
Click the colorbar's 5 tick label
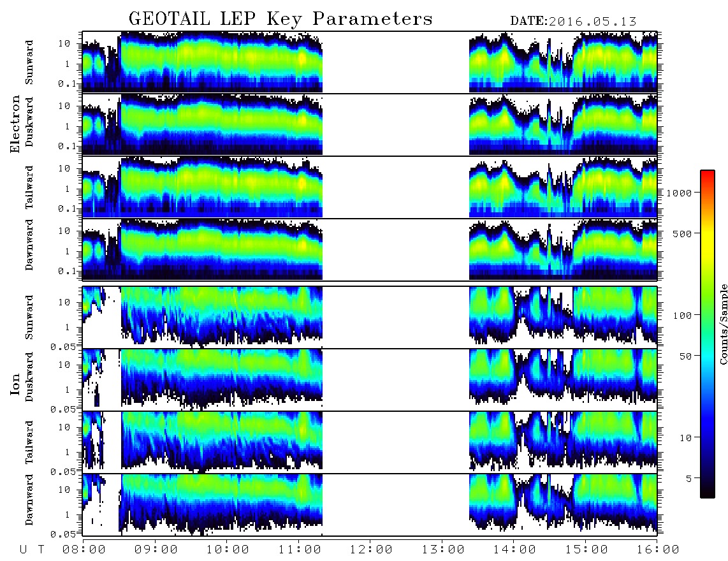(689, 479)
